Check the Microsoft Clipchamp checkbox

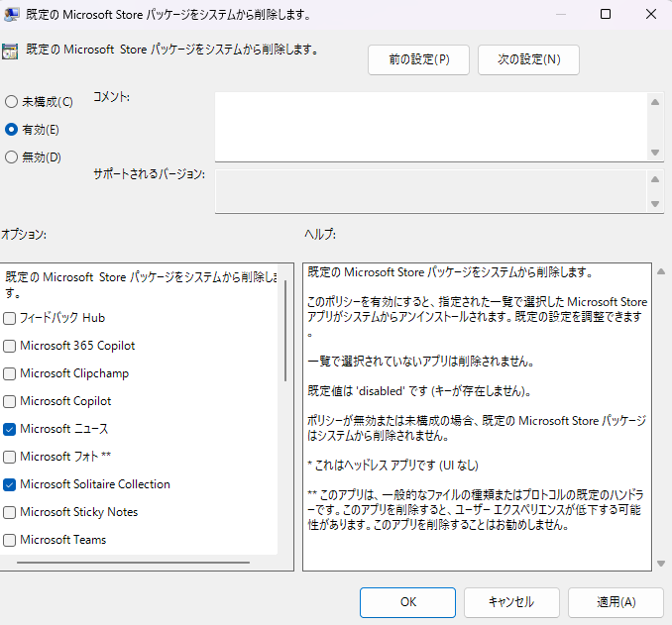click(x=10, y=374)
